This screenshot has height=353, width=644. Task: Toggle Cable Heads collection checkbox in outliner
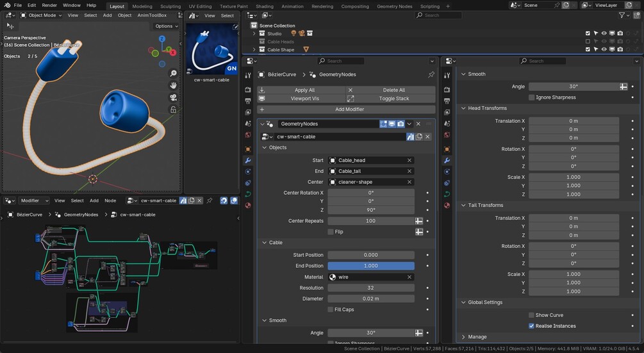588,42
